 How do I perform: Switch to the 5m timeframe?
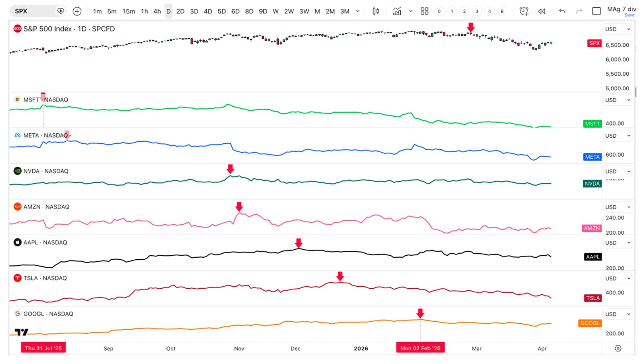click(x=112, y=11)
